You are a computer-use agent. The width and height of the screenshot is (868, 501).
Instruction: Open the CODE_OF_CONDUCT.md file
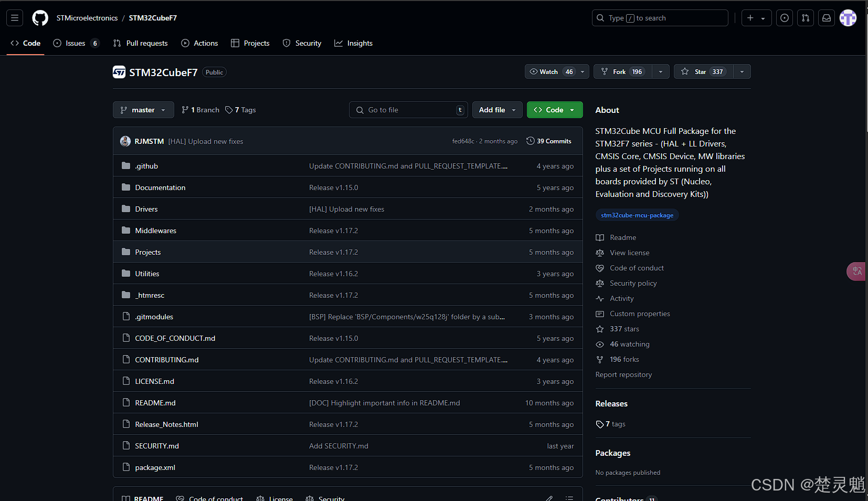[175, 338]
